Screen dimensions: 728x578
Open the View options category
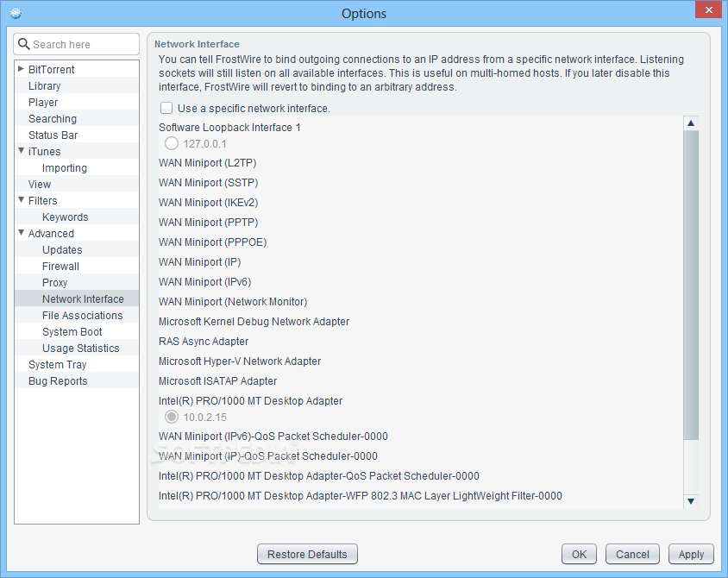[x=40, y=185]
